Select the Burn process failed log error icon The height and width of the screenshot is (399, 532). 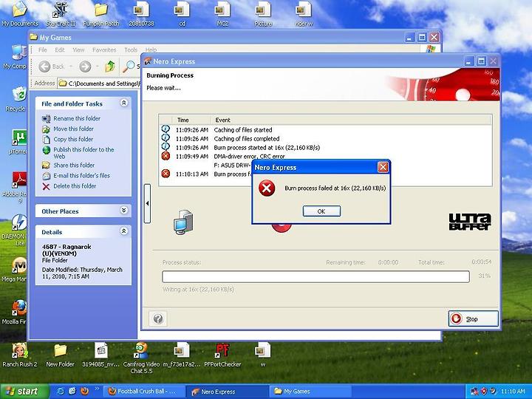[166, 174]
